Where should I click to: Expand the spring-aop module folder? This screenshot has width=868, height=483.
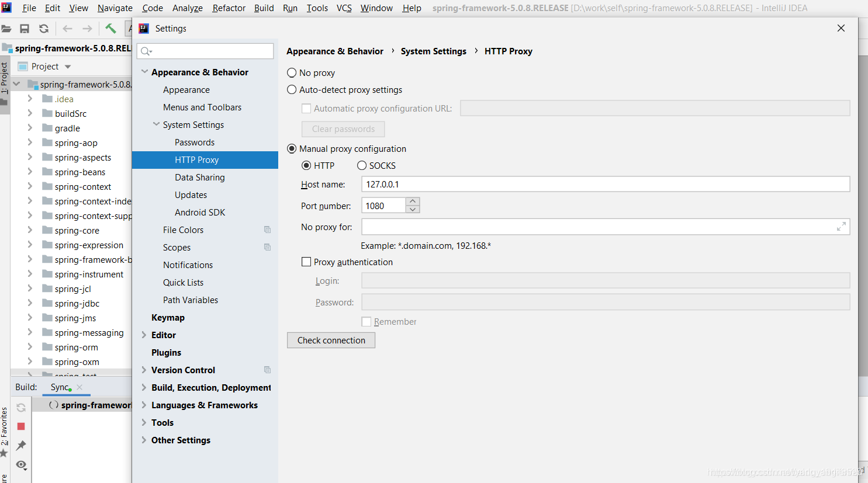pyautogui.click(x=30, y=143)
